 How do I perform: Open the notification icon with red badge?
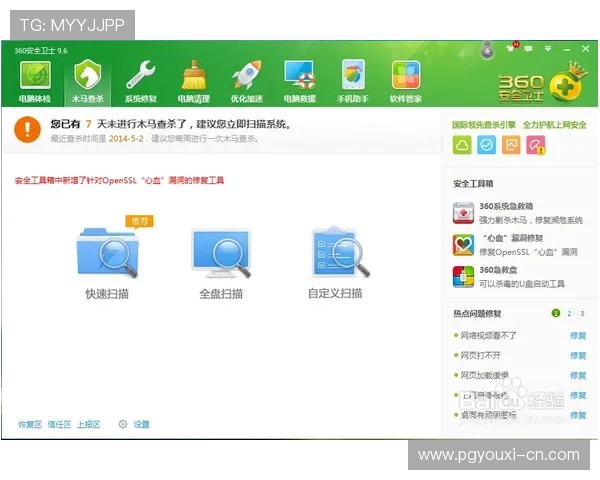[x=512, y=47]
